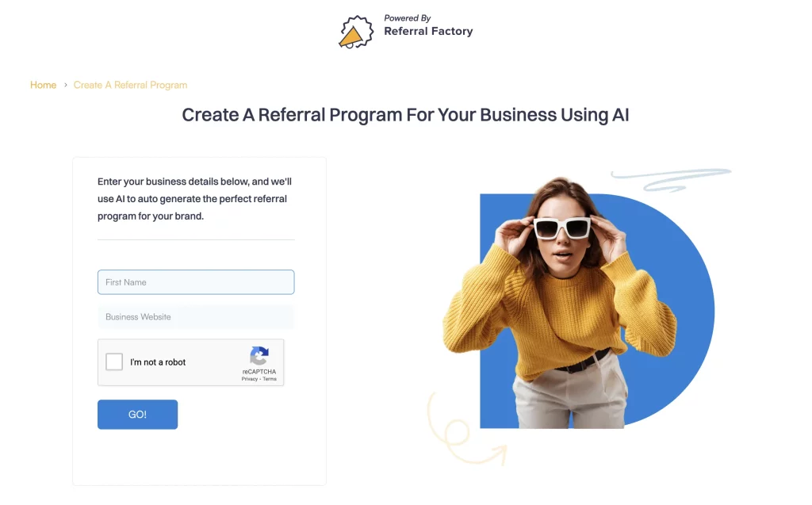812x505 pixels.
Task: Click the form description paragraph text
Action: 195,199
